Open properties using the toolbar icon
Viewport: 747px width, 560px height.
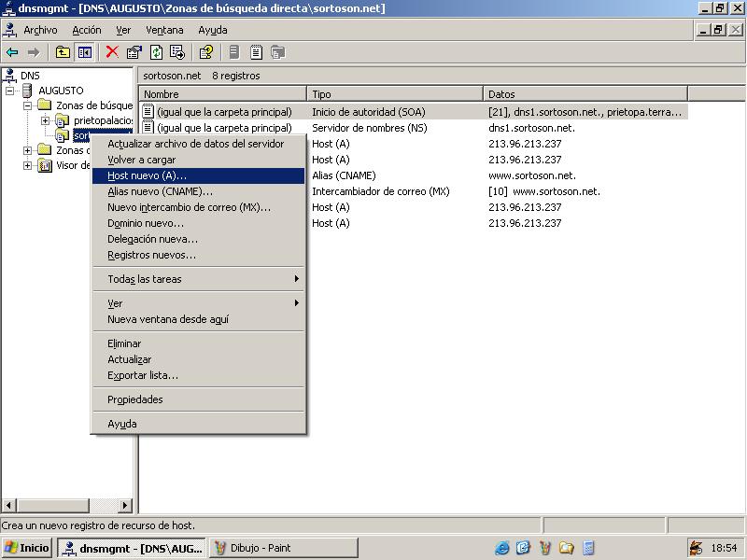click(134, 52)
